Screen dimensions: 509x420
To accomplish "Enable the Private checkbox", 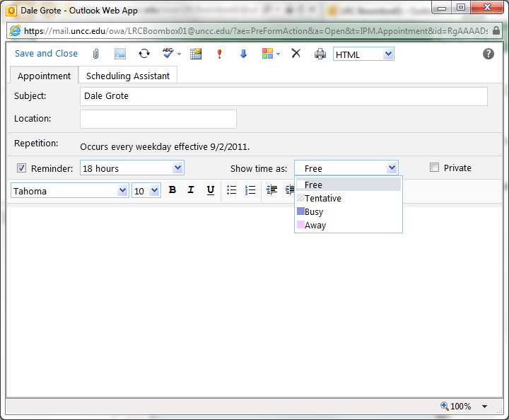I will point(435,168).
